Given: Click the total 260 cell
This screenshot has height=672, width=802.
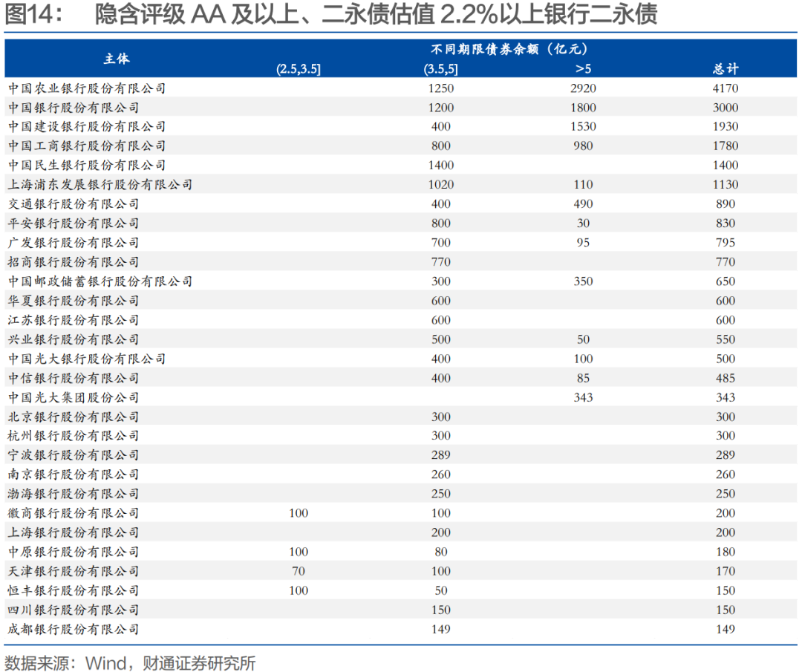Looking at the screenshot, I should pos(726,474).
